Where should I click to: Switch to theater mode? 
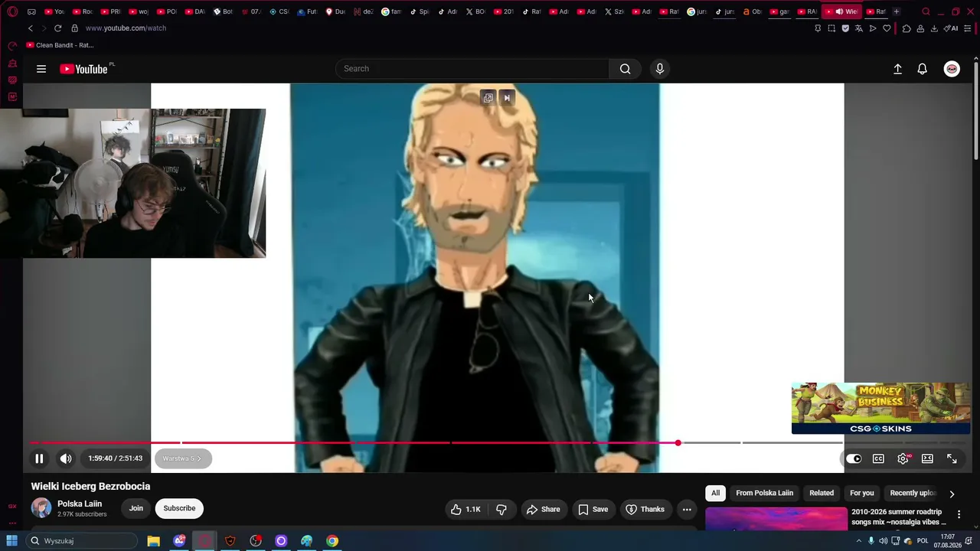927,458
